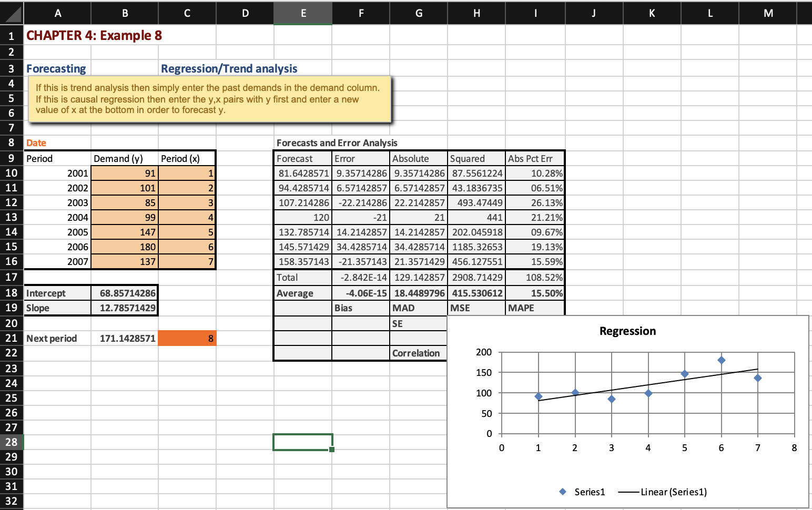
Task: Select the period cell '2004'
Action: click(57, 217)
